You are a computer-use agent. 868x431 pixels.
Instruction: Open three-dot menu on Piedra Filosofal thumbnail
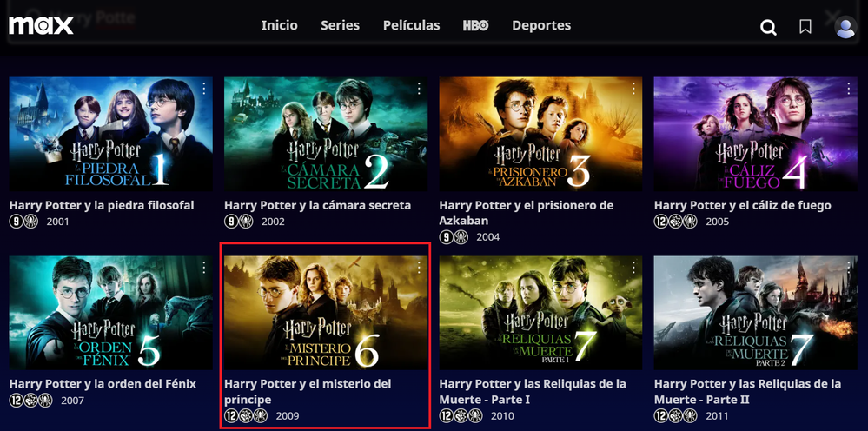pos(203,89)
